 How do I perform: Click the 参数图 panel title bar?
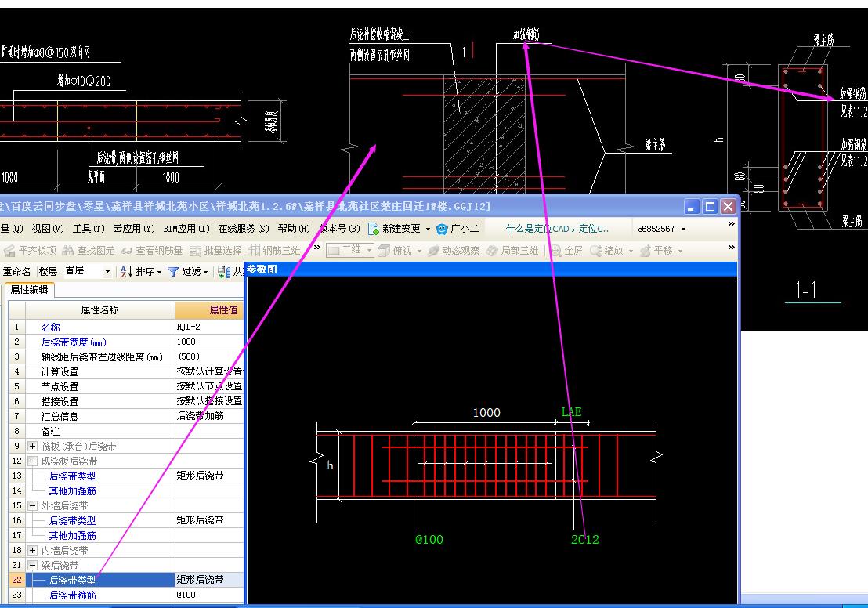[x=490, y=269]
